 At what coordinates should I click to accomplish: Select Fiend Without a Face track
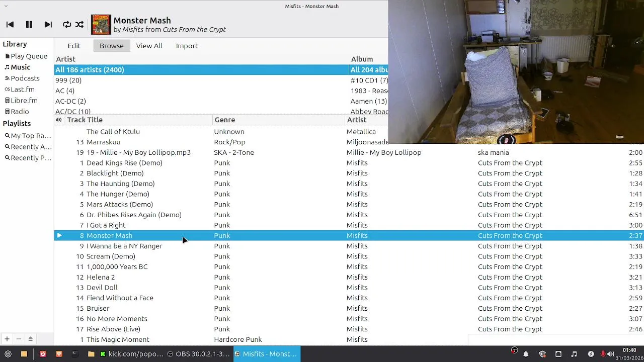click(120, 298)
